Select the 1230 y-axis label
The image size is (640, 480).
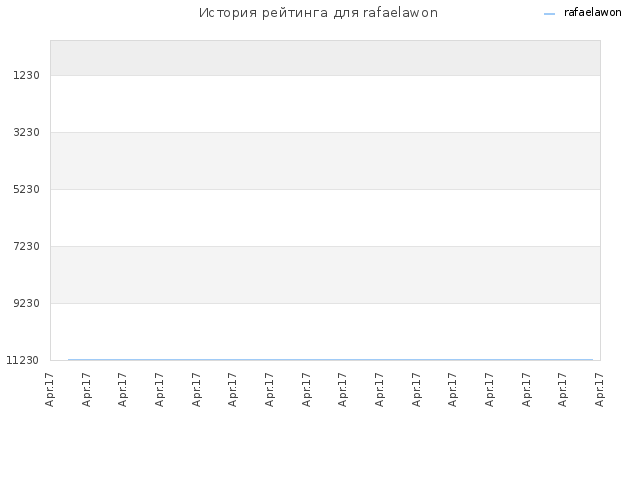26,76
